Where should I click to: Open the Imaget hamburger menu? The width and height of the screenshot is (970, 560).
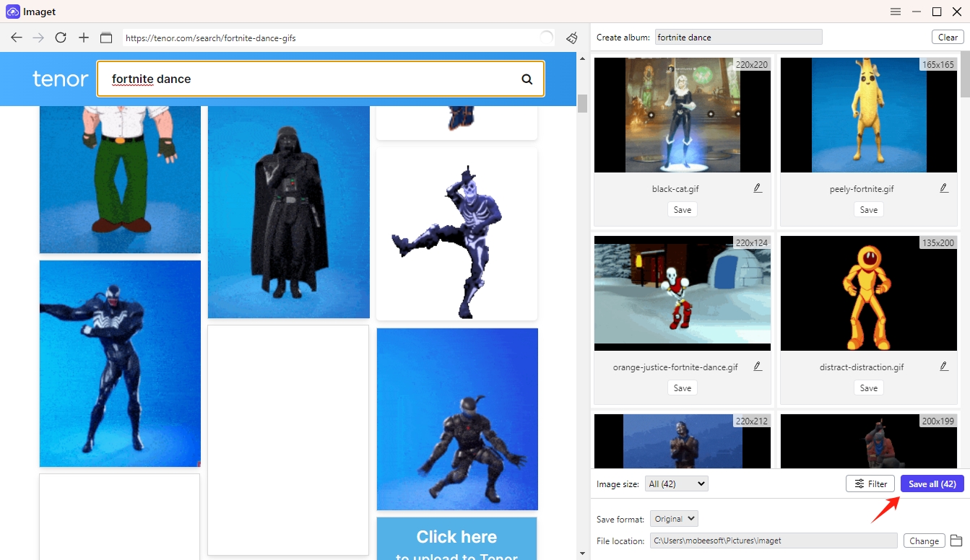[x=896, y=12]
